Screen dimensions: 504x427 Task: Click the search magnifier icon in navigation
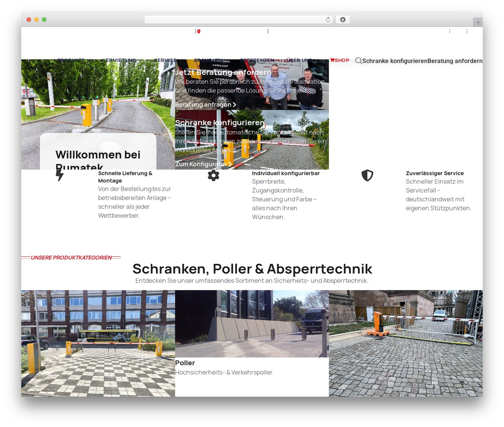click(358, 61)
